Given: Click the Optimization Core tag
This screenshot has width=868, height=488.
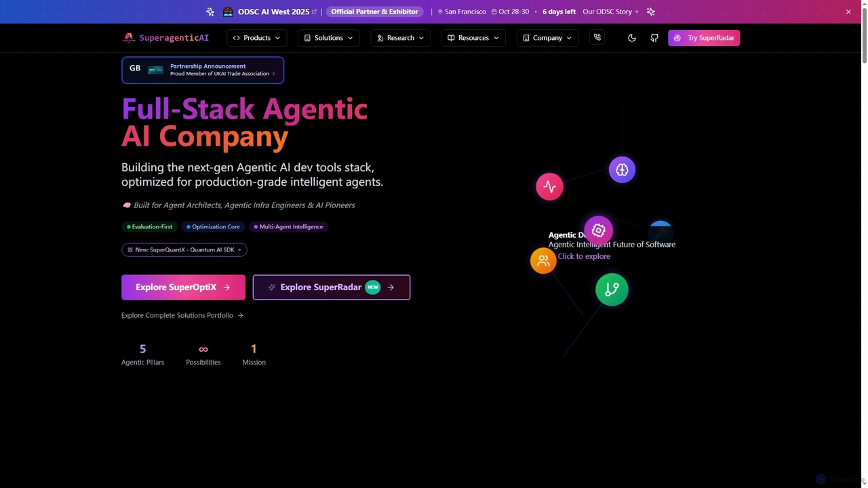Looking at the screenshot, I should pos(213,227).
